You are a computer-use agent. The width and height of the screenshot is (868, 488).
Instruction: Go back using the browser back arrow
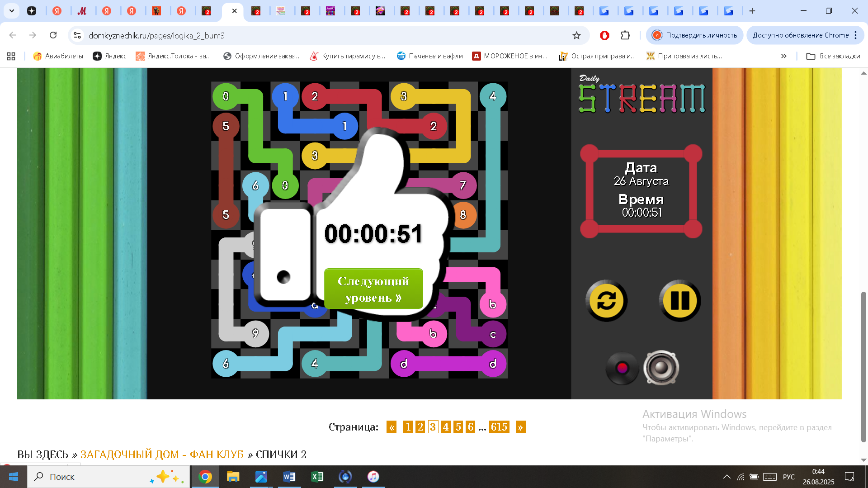pos(13,35)
